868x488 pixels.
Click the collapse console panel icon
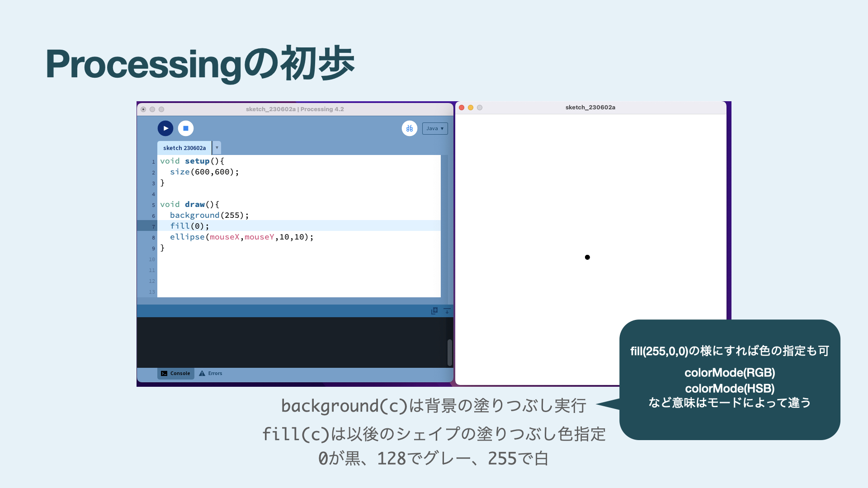447,311
